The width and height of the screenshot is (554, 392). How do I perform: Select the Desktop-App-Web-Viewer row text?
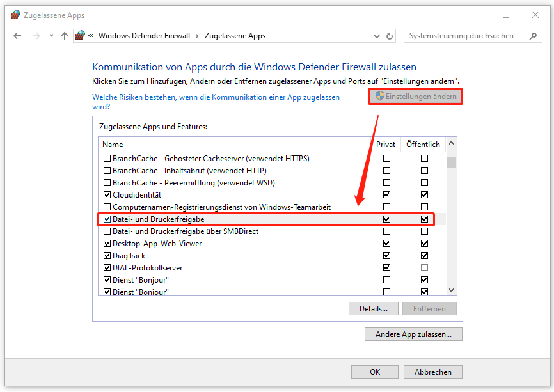(157, 244)
